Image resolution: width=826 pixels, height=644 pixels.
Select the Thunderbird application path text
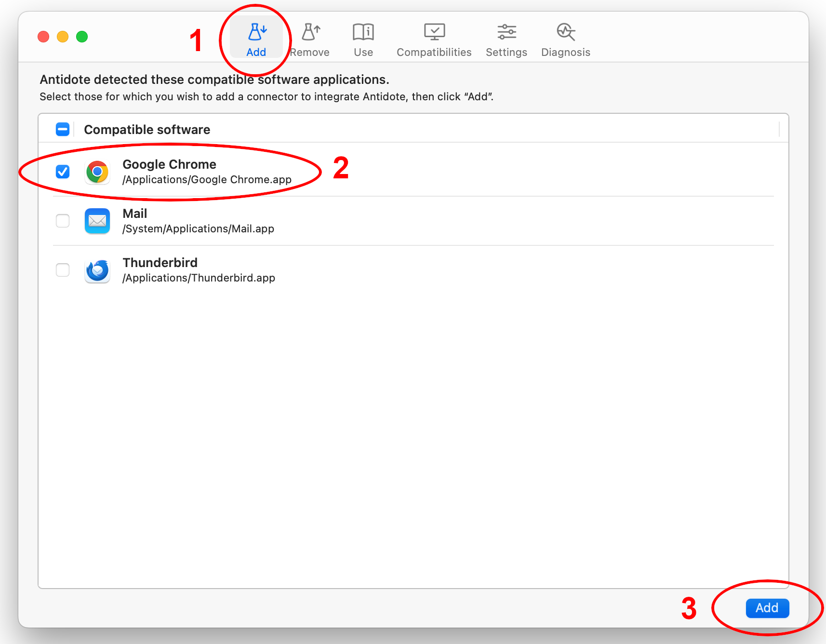tap(199, 278)
